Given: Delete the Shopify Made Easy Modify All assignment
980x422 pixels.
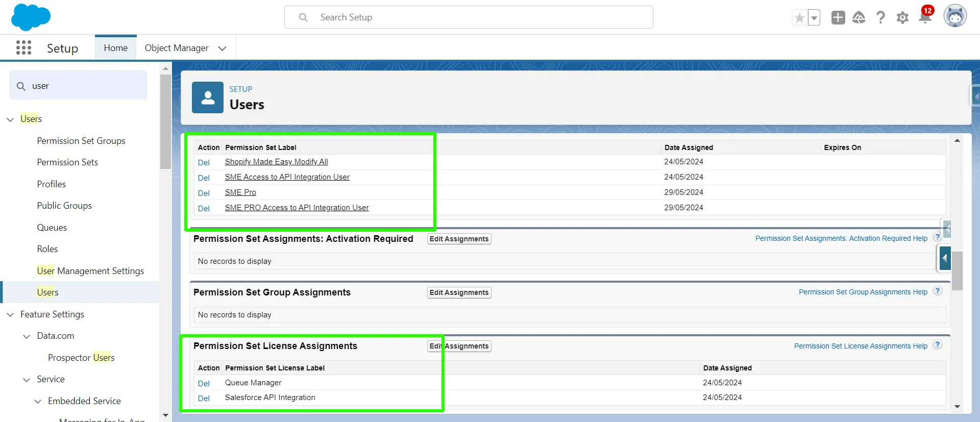Looking at the screenshot, I should tap(204, 163).
